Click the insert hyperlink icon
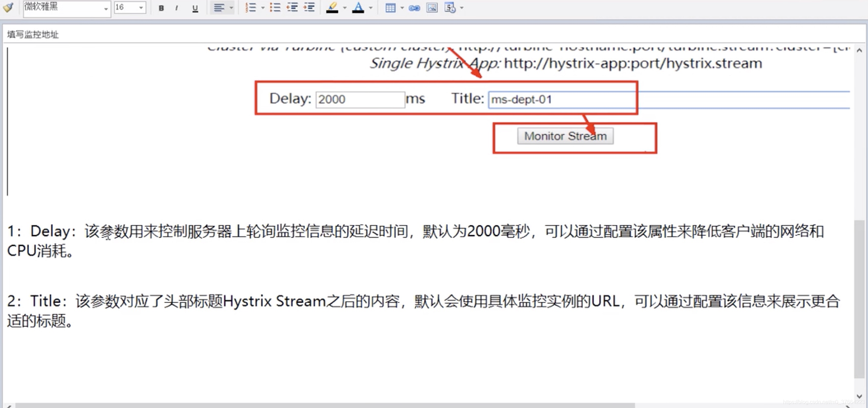This screenshot has width=868, height=408. [x=414, y=8]
